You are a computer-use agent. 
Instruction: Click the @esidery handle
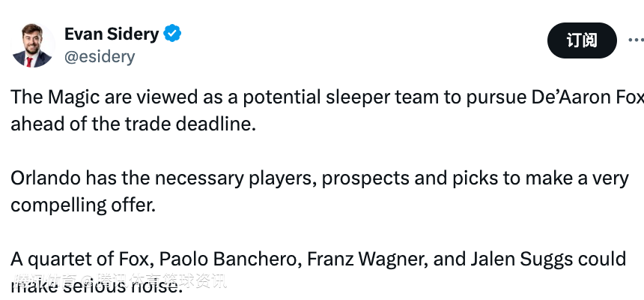(100, 56)
